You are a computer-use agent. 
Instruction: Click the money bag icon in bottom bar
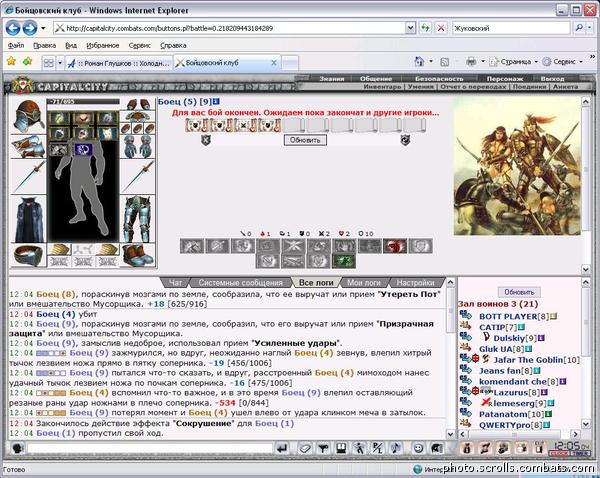[x=466, y=448]
